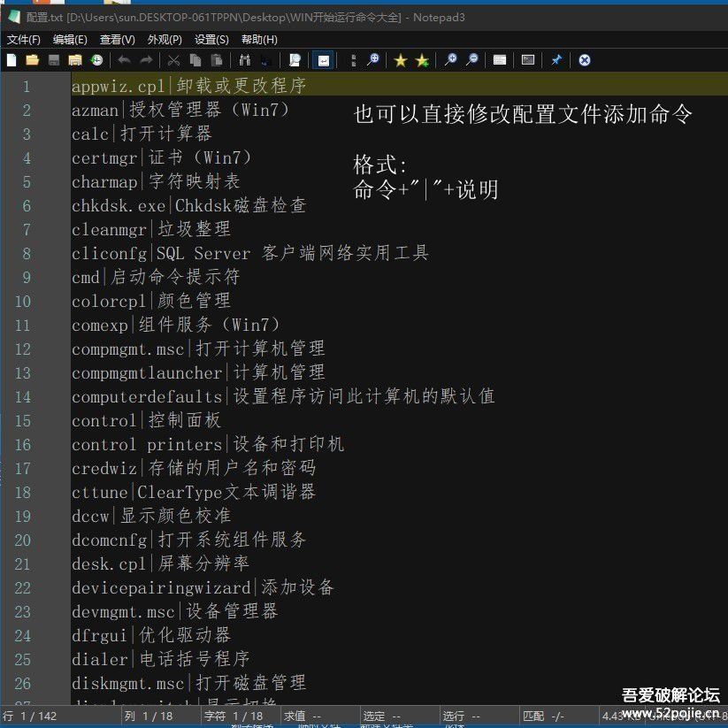This screenshot has height=728, width=728.
Task: Click the line 'compmgmt.msc|打开计算机管理'
Action: [x=198, y=349]
